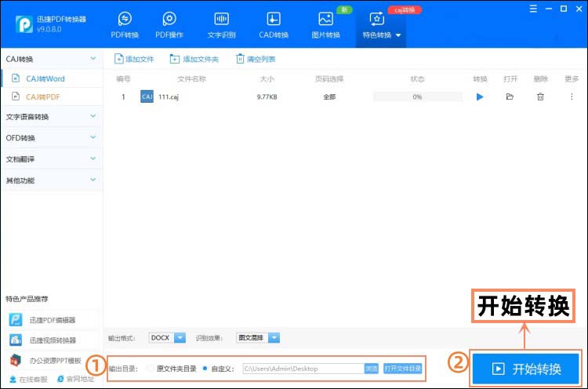
Task: Select CAJ转Word in sidebar
Action: (52, 78)
